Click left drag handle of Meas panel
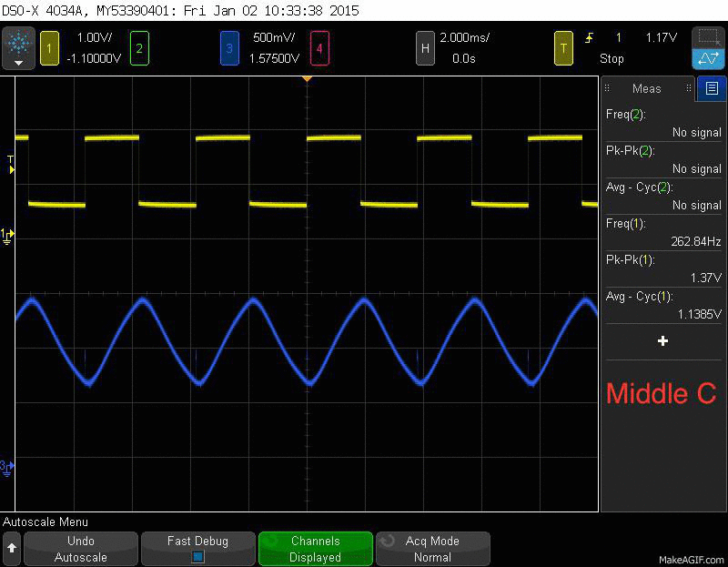 607,88
